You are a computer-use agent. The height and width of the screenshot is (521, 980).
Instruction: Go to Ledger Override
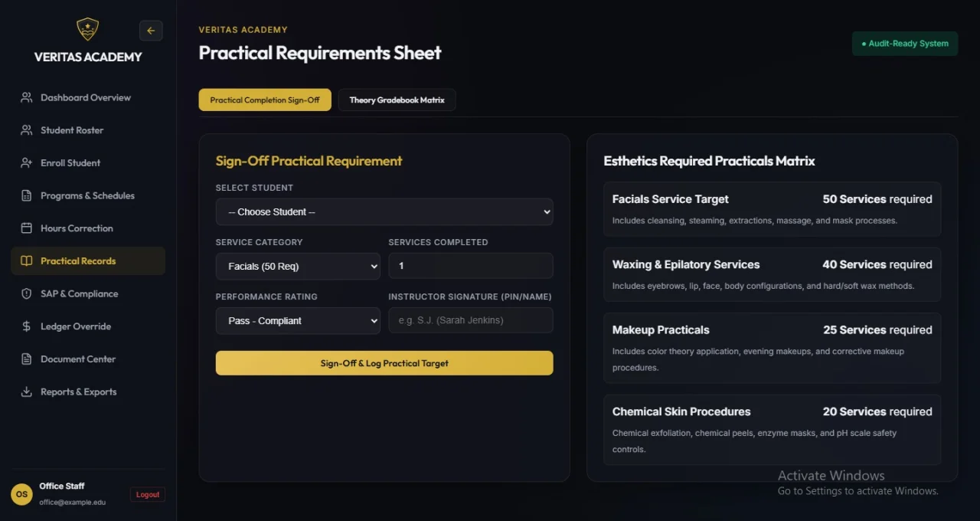pos(88,326)
